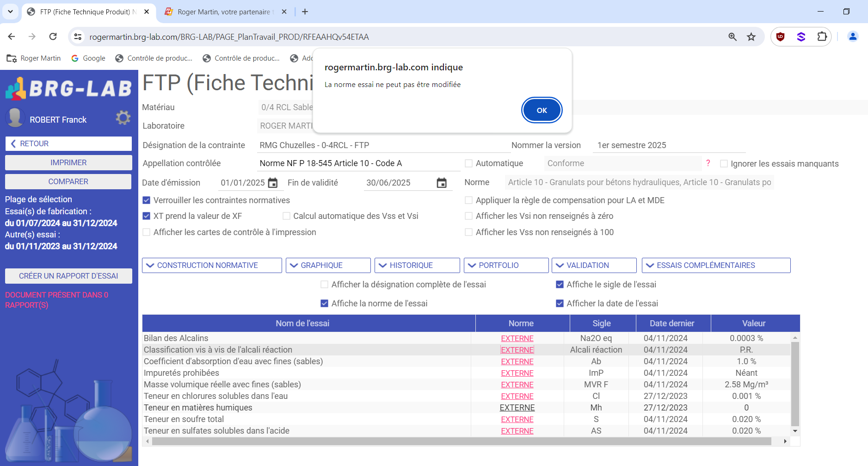This screenshot has width=868, height=466.
Task: Open the browser extensions puzzle icon
Action: 822,37
